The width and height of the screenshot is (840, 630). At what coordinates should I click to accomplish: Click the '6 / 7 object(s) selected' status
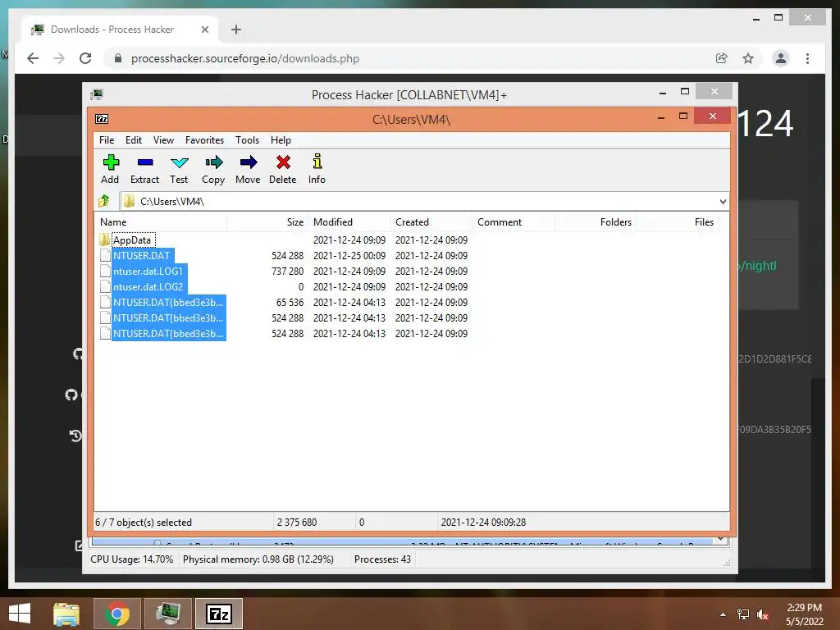click(x=144, y=523)
